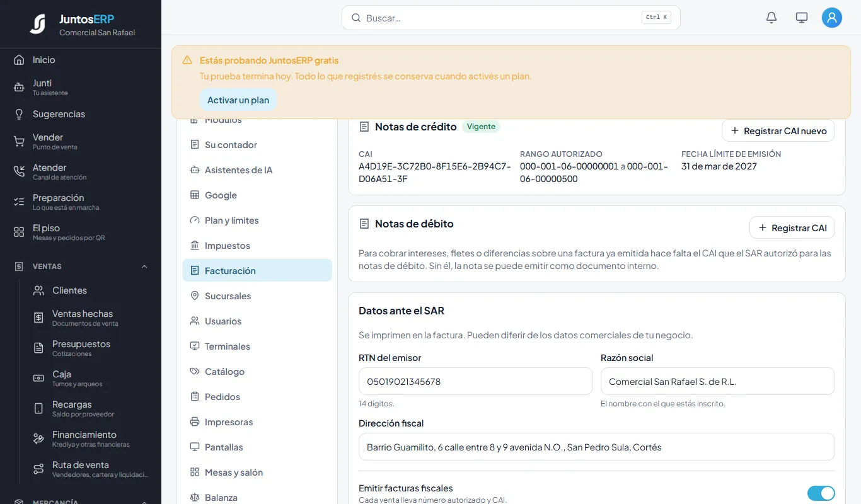Click the El piso grid icon

tap(19, 232)
